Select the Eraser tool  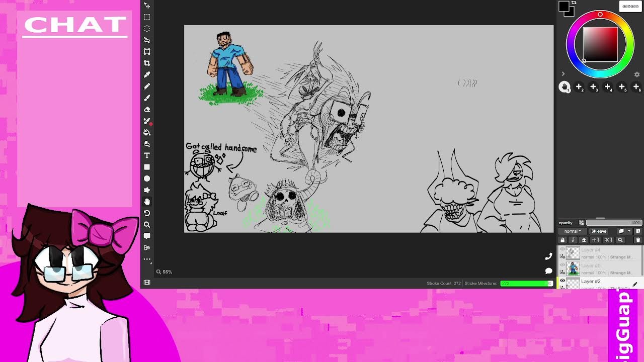tap(147, 109)
